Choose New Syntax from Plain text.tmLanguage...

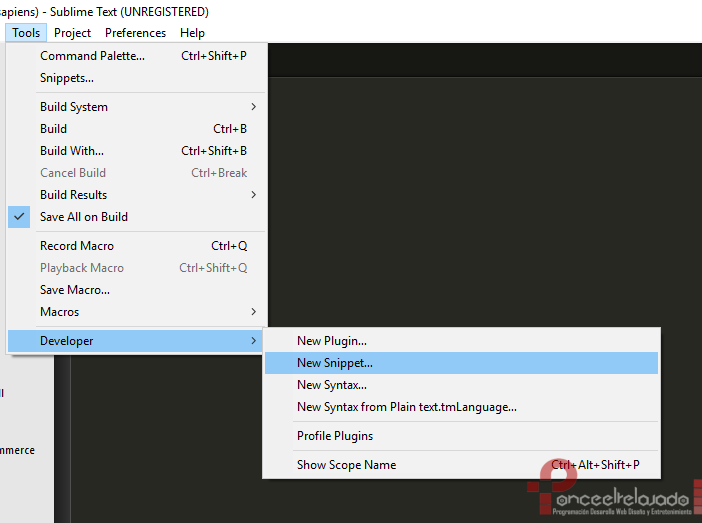461,407
